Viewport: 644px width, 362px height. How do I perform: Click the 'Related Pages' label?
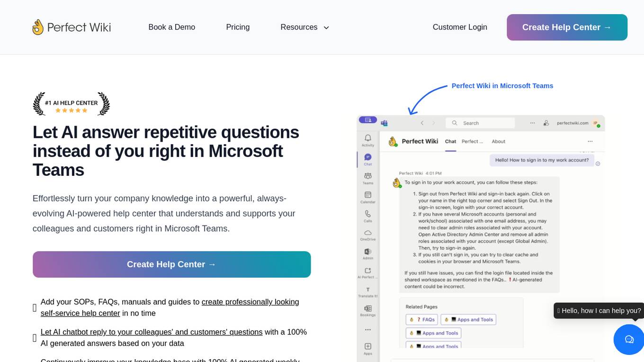tap(421, 307)
